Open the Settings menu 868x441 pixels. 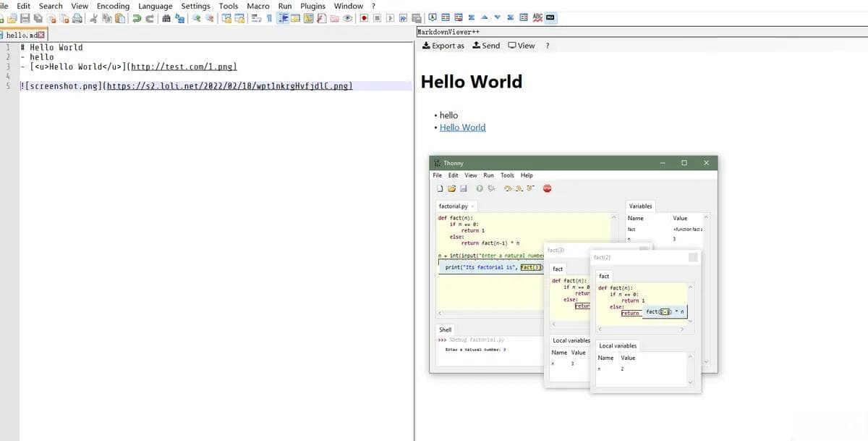[x=195, y=6]
